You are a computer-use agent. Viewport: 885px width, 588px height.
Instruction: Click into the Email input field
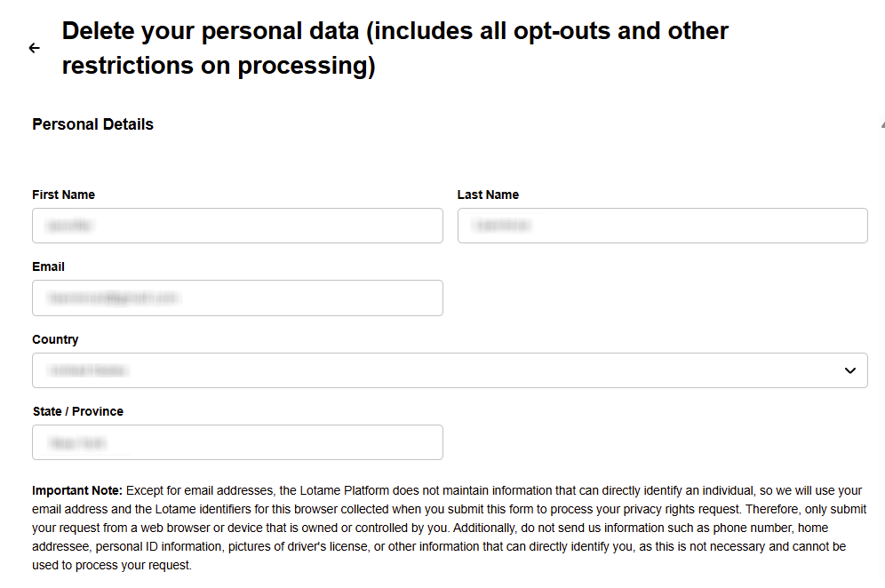[237, 298]
